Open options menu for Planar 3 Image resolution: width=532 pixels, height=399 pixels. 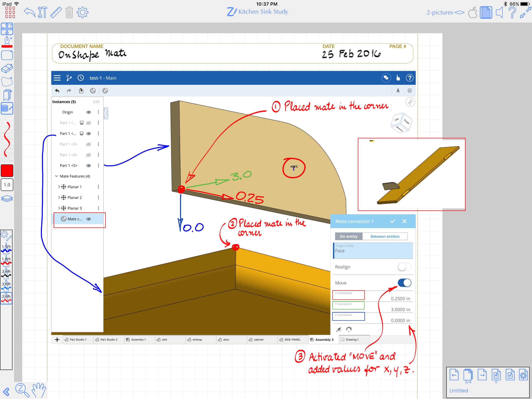tap(98, 208)
